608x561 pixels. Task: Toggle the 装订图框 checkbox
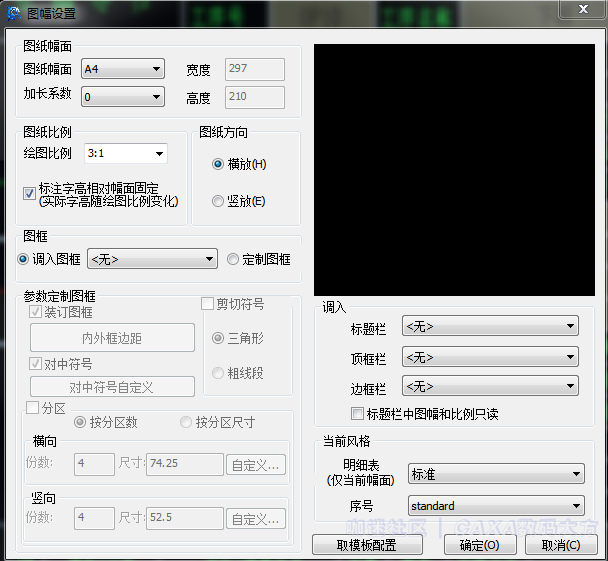click(36, 312)
